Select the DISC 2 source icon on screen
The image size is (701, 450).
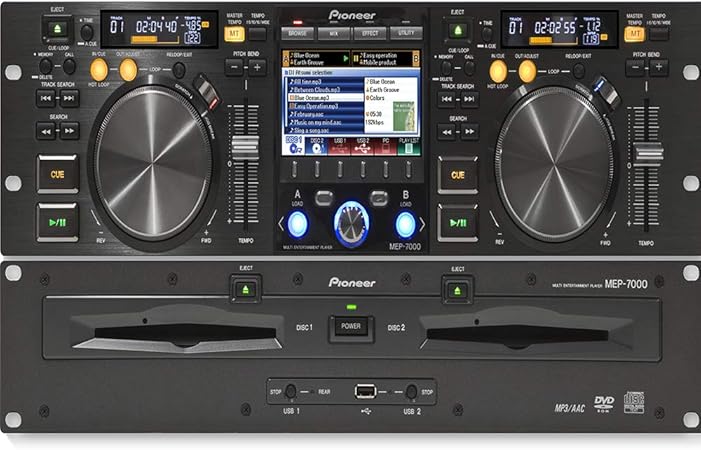[317, 146]
